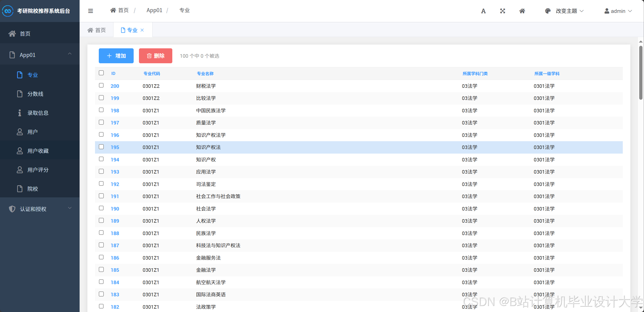
Task: Click the home icon in top toolbar
Action: coord(522,11)
